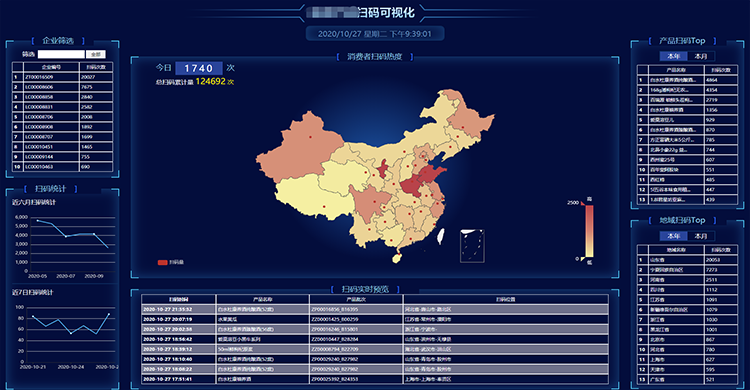Click Hainan island on the map
The height and width of the screenshot is (390, 750).
coord(397,258)
